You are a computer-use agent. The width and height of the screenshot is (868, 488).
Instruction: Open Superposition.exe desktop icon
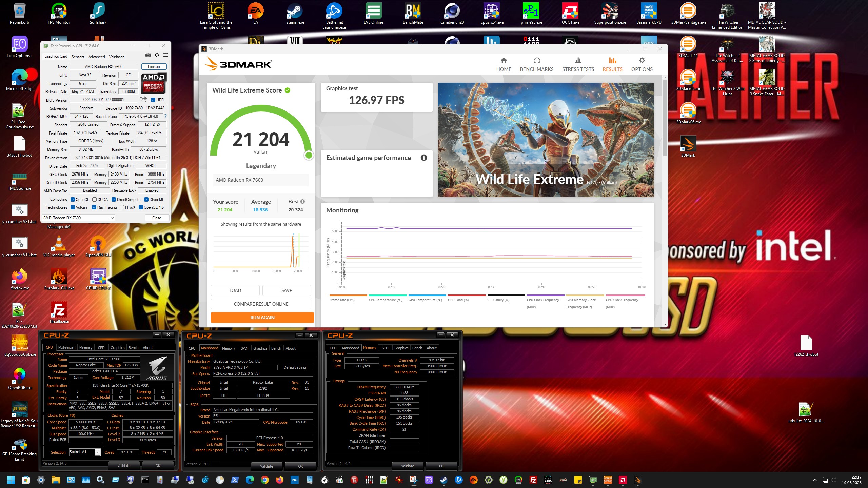click(610, 14)
